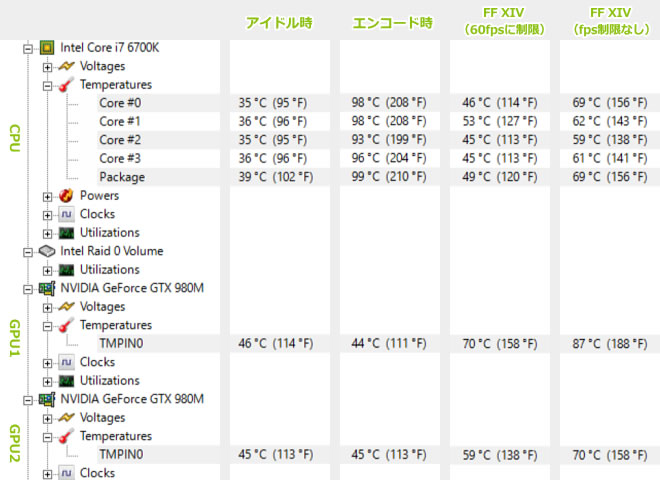Screen dimensions: 660x480
Task: Click the Clocks icon under GPU1 GTX 980M
Action: (x=66, y=362)
